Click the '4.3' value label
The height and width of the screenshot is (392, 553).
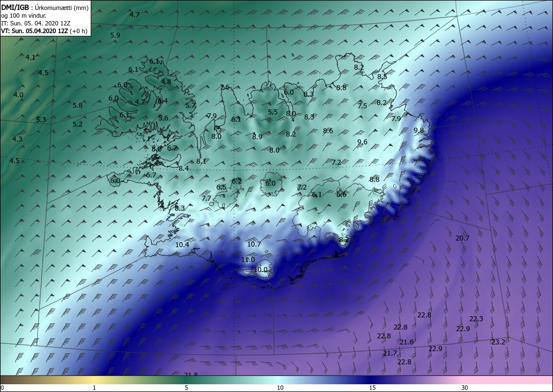[x=17, y=139]
